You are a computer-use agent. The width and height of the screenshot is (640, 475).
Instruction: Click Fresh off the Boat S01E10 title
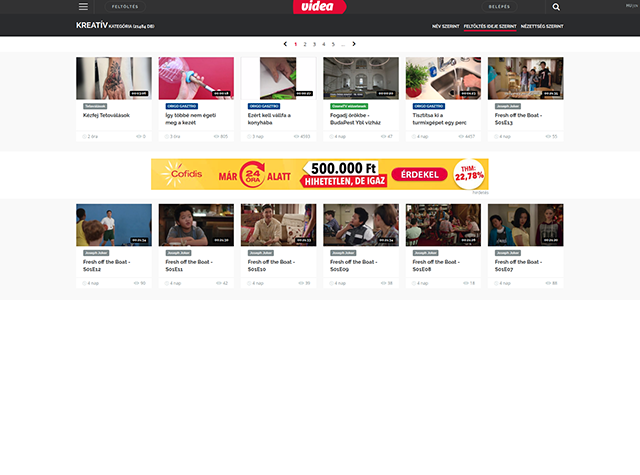(x=271, y=266)
